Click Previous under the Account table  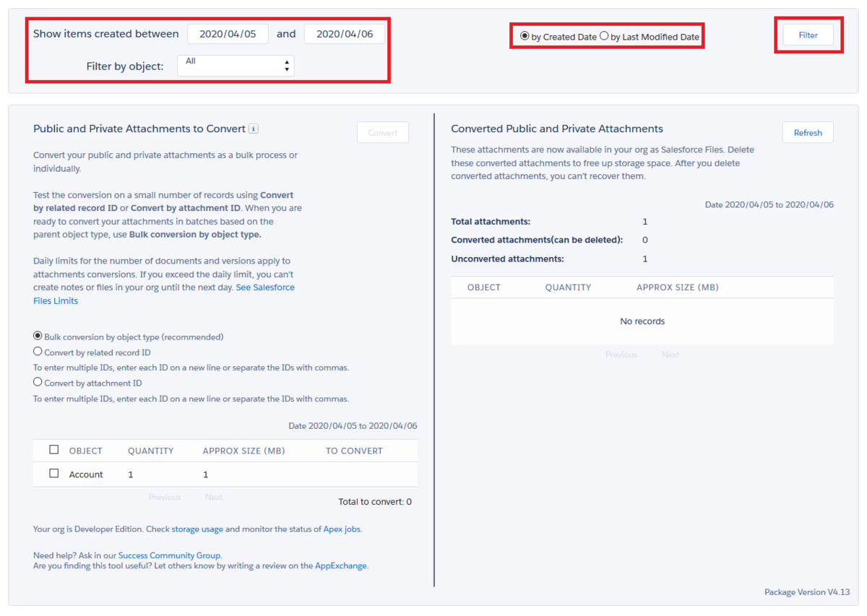[165, 498]
